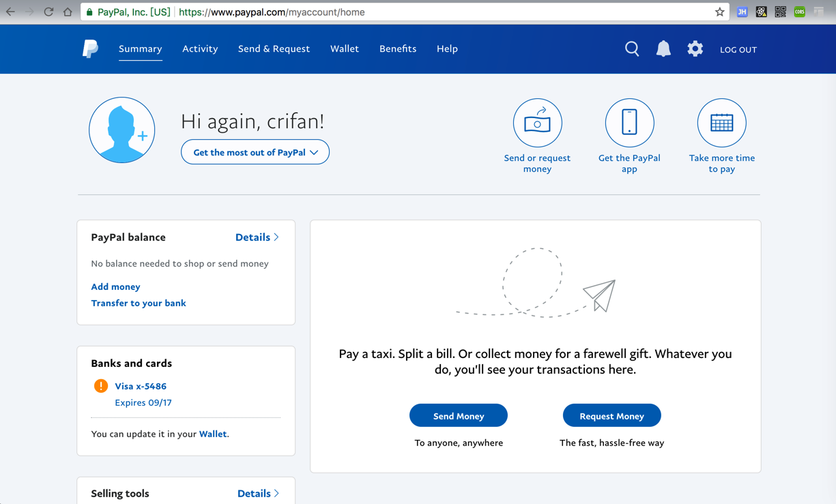Switch to the Activity tab
Screen dimensions: 836x504
coord(200,49)
